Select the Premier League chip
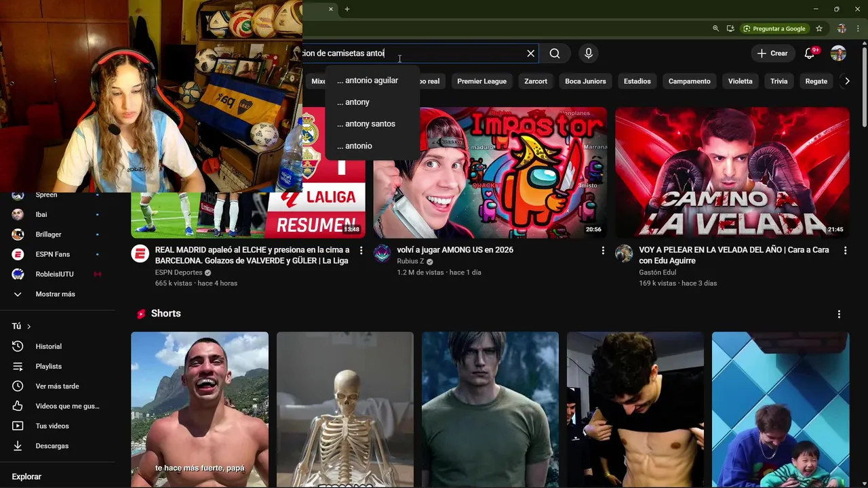The height and width of the screenshot is (488, 868). tap(481, 81)
